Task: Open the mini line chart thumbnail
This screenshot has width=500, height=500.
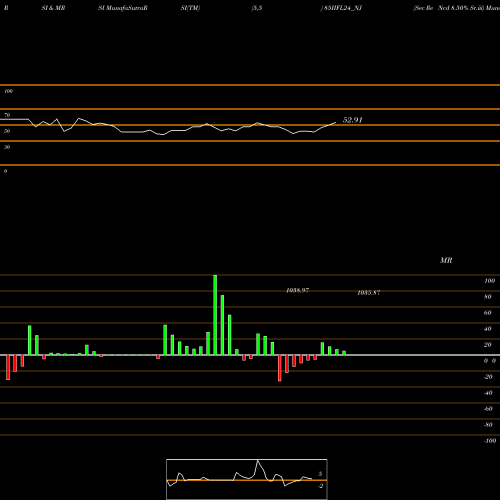Action: [x=247, y=479]
